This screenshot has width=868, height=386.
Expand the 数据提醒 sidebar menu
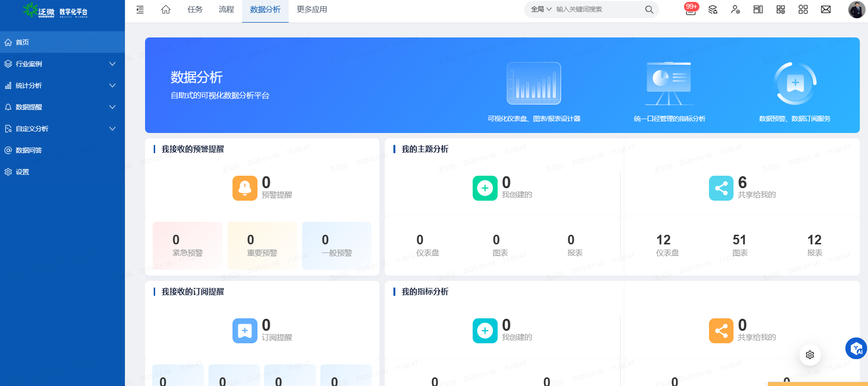click(62, 107)
